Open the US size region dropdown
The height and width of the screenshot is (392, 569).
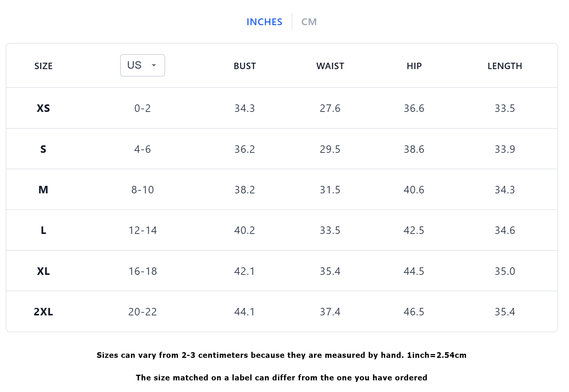[x=143, y=65]
